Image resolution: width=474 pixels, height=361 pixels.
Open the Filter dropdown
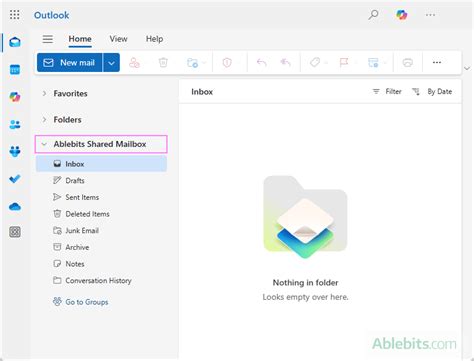click(387, 91)
